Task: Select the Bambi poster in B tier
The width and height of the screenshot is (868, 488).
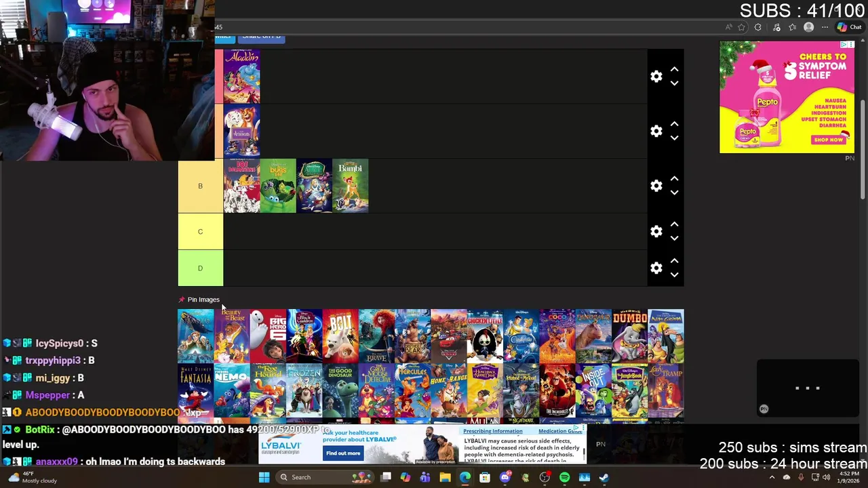Action: coord(351,186)
